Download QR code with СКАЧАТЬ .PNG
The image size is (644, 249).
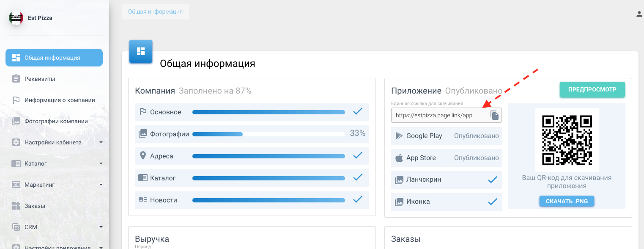point(567,201)
